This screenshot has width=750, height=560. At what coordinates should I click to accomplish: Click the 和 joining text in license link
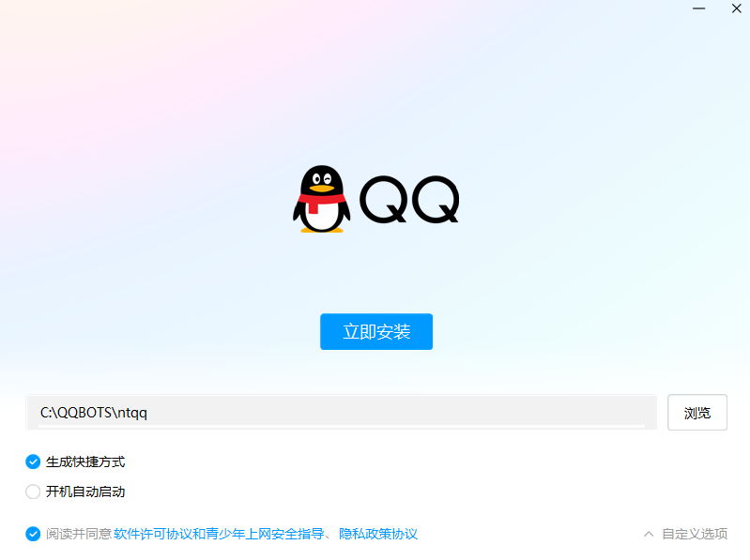199,534
